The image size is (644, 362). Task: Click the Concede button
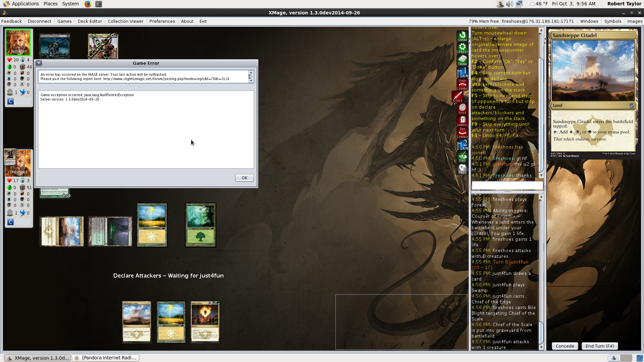565,346
